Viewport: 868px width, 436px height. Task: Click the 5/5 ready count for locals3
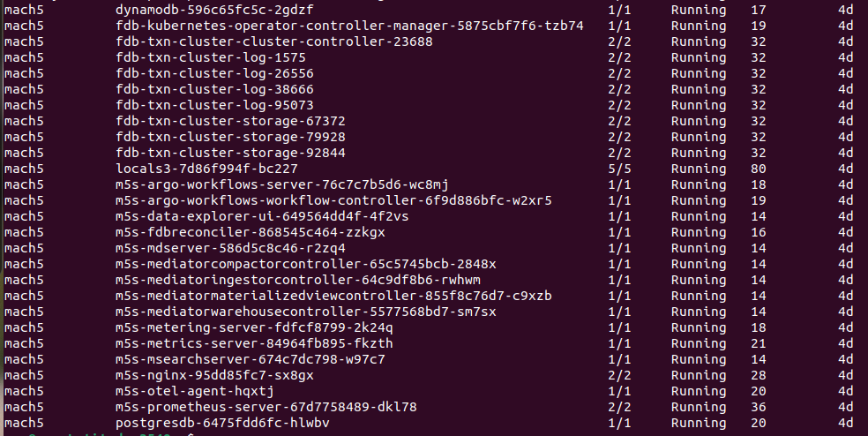pyautogui.click(x=619, y=169)
